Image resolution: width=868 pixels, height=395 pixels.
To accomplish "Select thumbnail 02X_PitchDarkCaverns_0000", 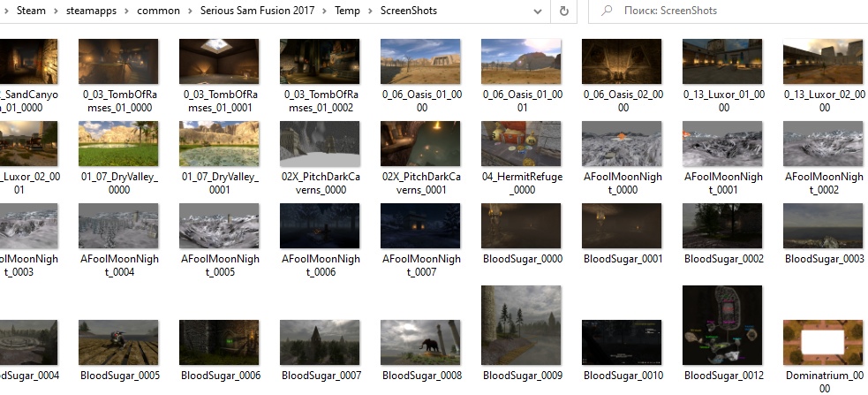I will coord(320,144).
